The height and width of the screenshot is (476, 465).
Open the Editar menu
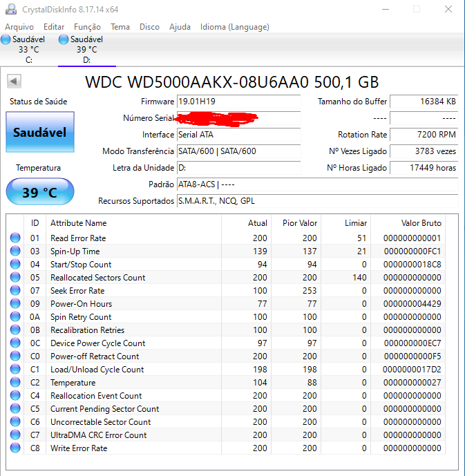54,27
